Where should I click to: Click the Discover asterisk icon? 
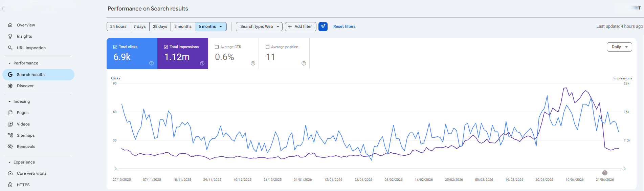[x=10, y=86]
